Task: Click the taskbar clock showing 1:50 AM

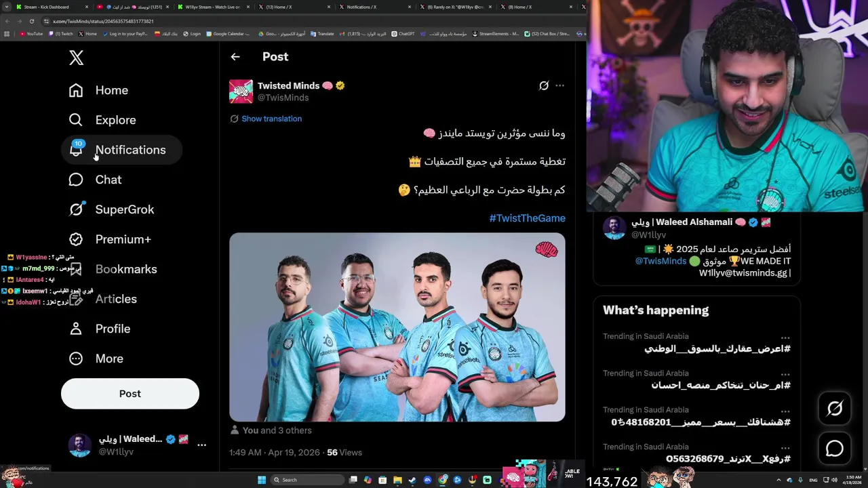Action: coord(852,480)
